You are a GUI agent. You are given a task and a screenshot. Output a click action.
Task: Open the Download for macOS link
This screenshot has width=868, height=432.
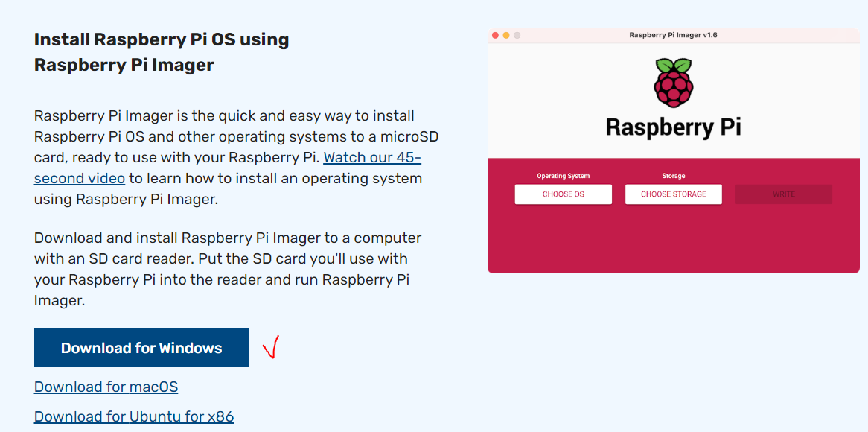click(x=106, y=387)
